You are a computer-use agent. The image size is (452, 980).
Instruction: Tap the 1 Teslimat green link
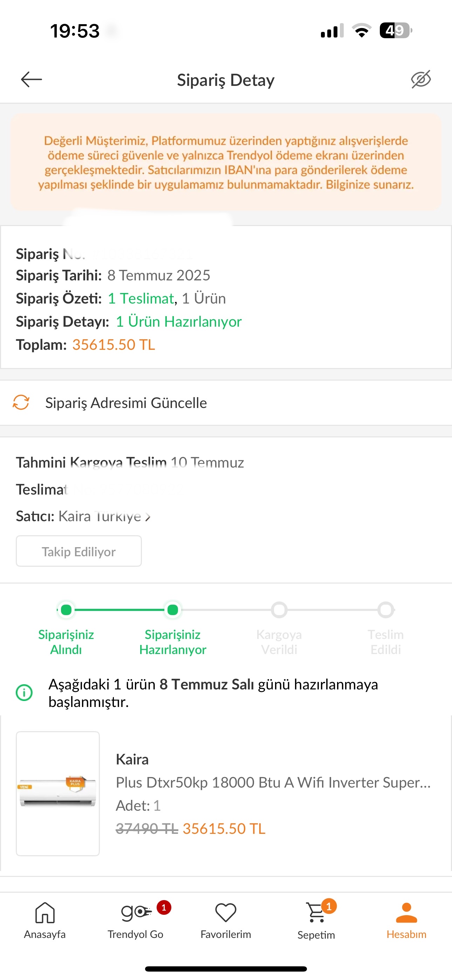pyautogui.click(x=141, y=298)
